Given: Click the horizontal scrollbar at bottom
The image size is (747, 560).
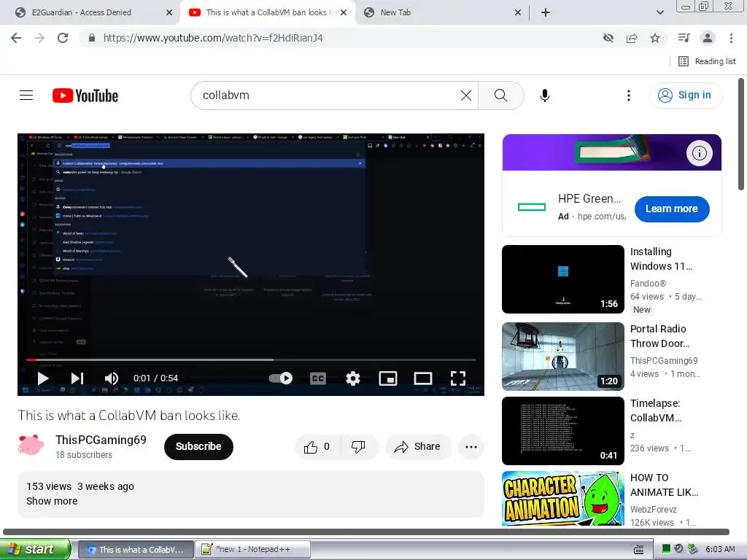Looking at the screenshot, I should pyautogui.click(x=366, y=532).
